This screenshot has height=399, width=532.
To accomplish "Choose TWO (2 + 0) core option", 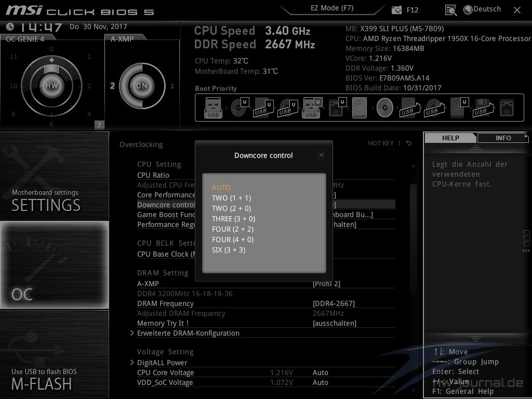I will pyautogui.click(x=231, y=208).
